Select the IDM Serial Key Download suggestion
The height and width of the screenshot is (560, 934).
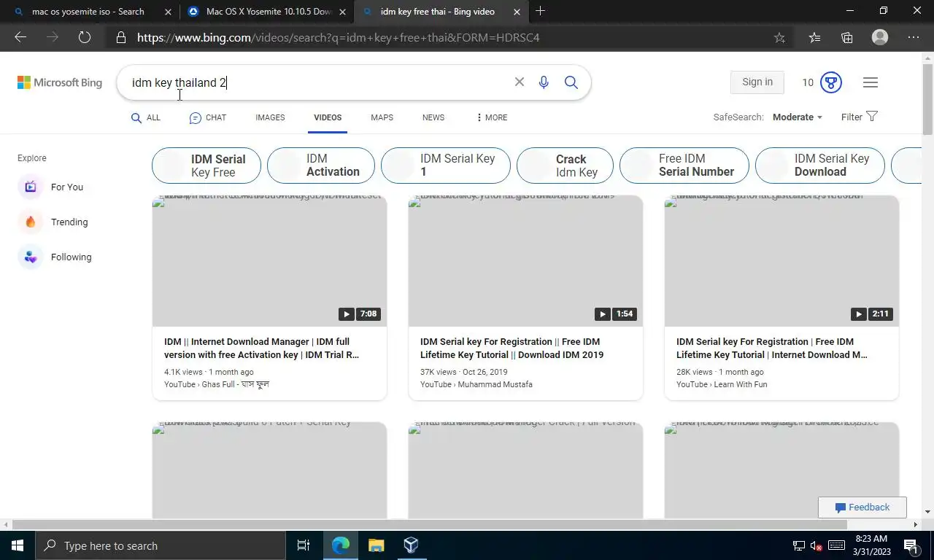pyautogui.click(x=820, y=166)
